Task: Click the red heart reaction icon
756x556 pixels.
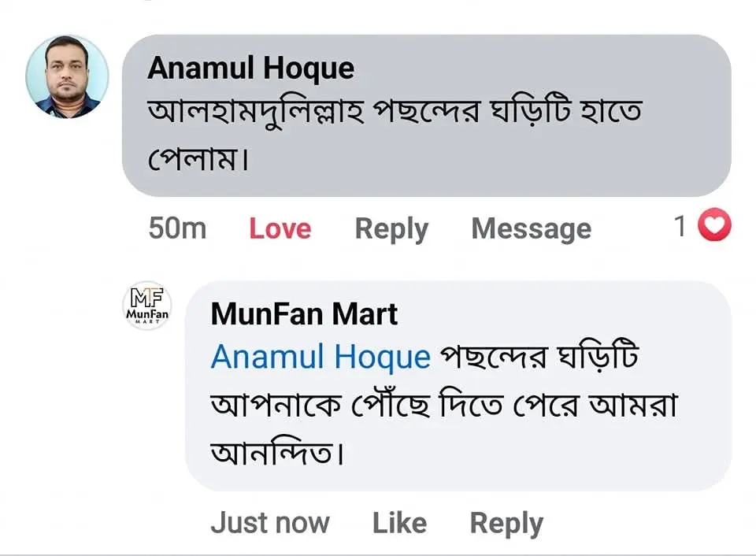Action: tap(716, 228)
